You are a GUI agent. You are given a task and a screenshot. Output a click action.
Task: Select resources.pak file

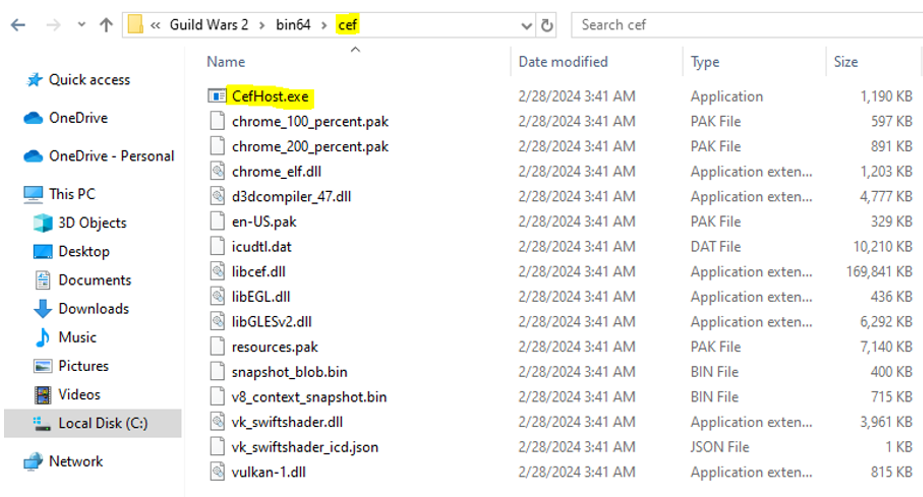point(275,347)
